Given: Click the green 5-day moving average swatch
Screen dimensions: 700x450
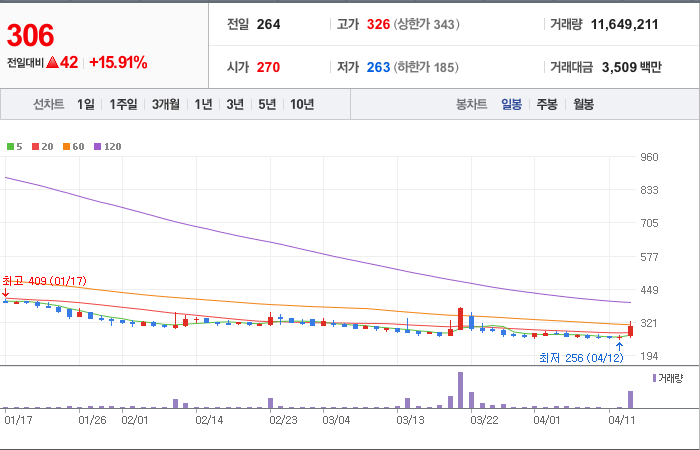Looking at the screenshot, I should click(x=10, y=146).
